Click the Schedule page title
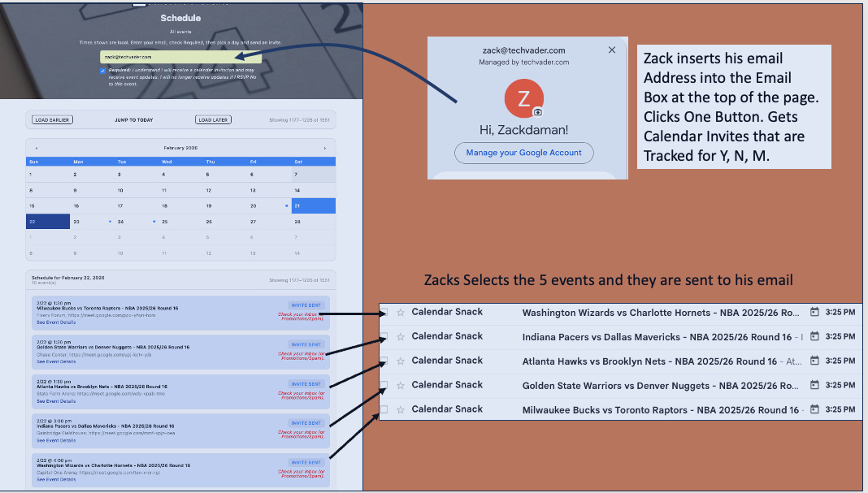868x493 pixels. [x=180, y=18]
